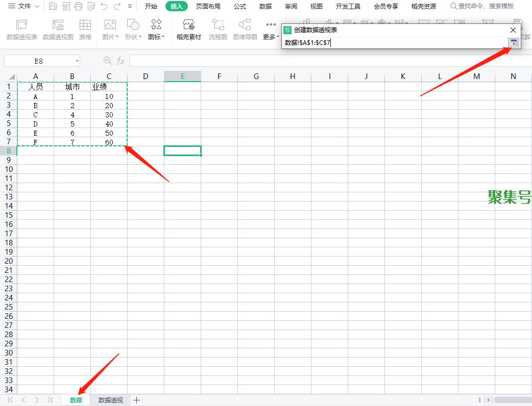Expand the 更多 more options dropdown
The width and height of the screenshot is (532, 406).
271,37
